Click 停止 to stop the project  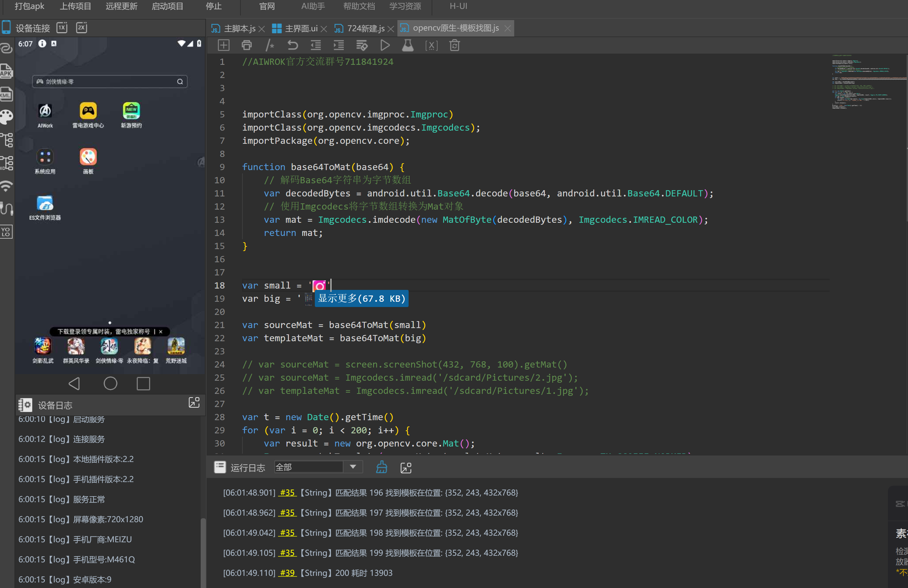(214, 6)
